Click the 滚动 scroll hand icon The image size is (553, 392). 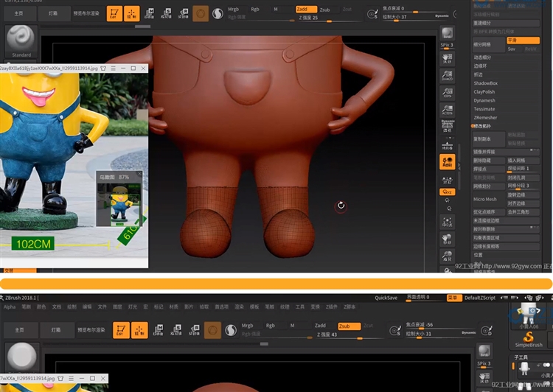tap(448, 58)
